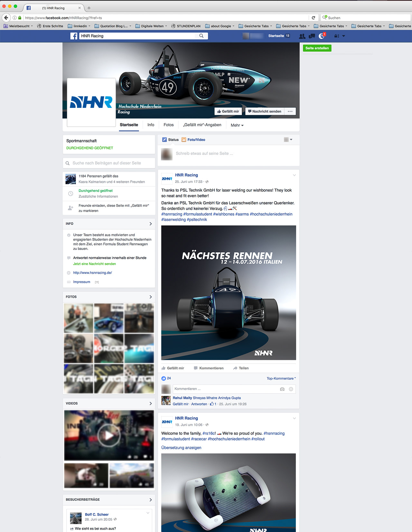Click Übersetzung anzeigen link
This screenshot has width=412, height=532.
[x=181, y=448]
